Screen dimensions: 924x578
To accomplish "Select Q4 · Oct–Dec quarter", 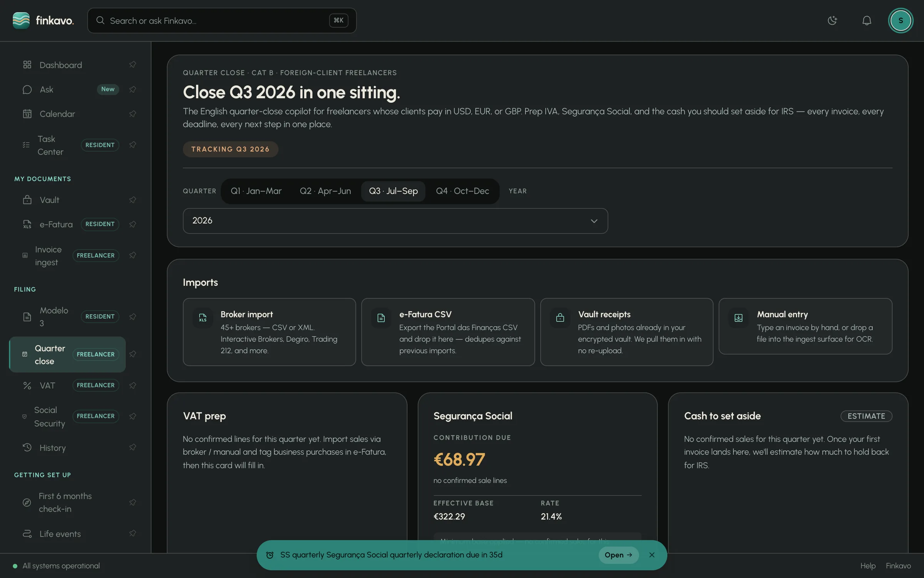I will [x=462, y=191].
